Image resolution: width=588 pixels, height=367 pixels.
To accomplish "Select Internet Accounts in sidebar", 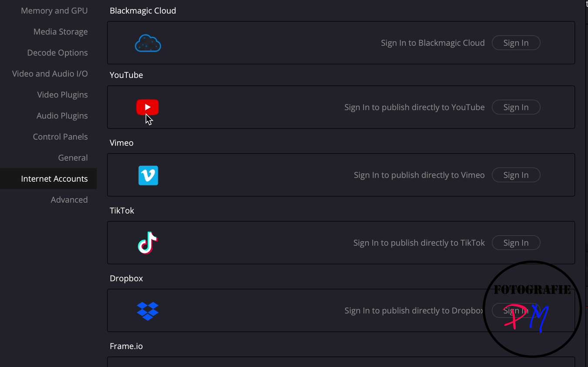I will click(x=48, y=179).
